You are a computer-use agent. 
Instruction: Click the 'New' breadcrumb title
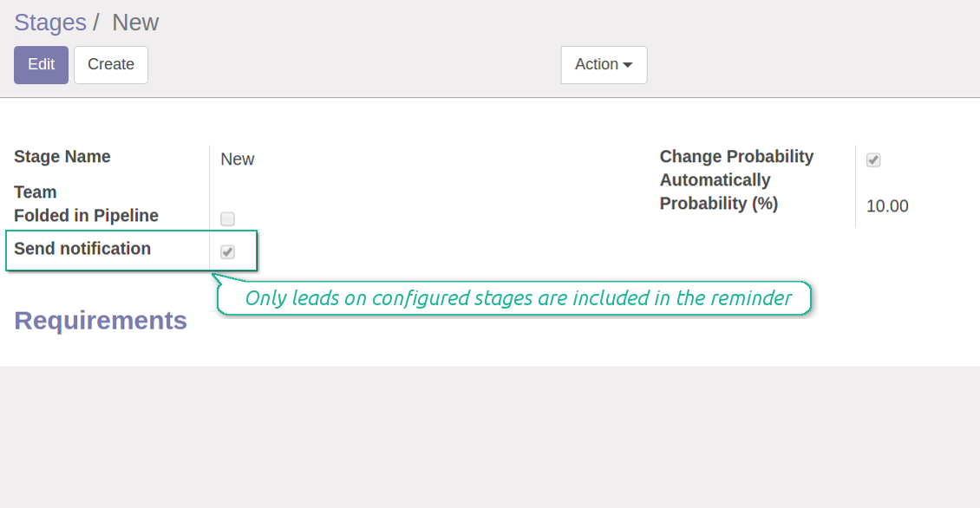click(135, 23)
